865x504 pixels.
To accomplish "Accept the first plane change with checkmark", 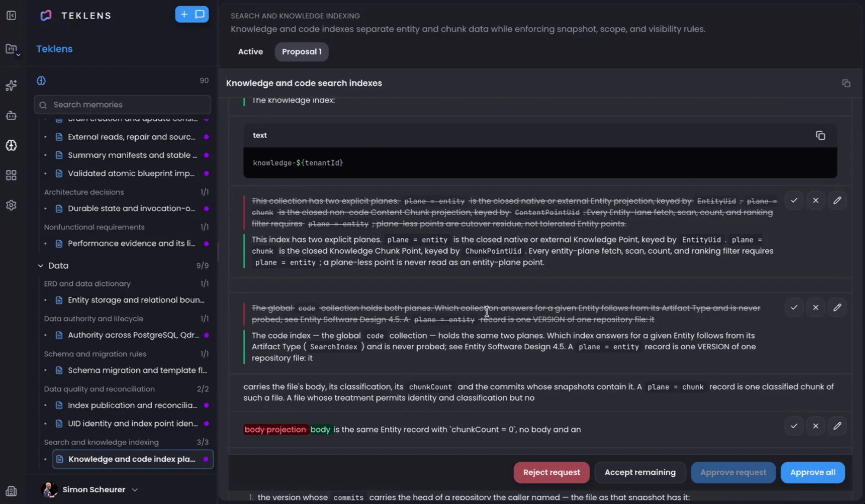I will pos(794,200).
